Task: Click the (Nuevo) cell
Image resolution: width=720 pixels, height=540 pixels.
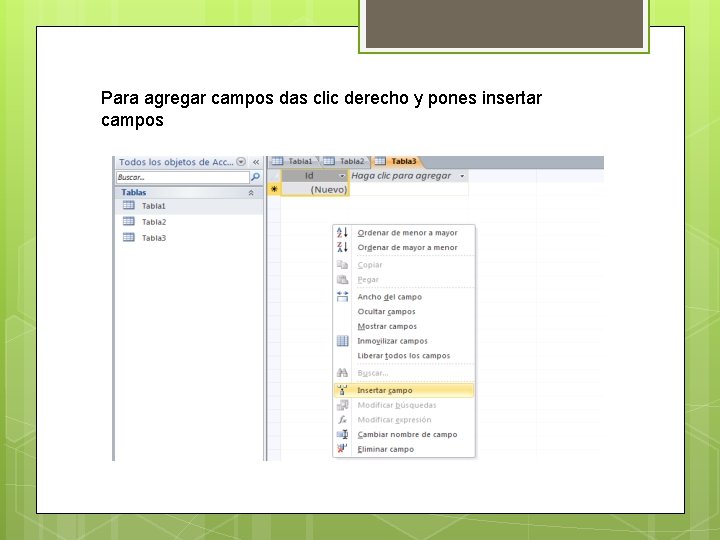Action: [x=315, y=189]
